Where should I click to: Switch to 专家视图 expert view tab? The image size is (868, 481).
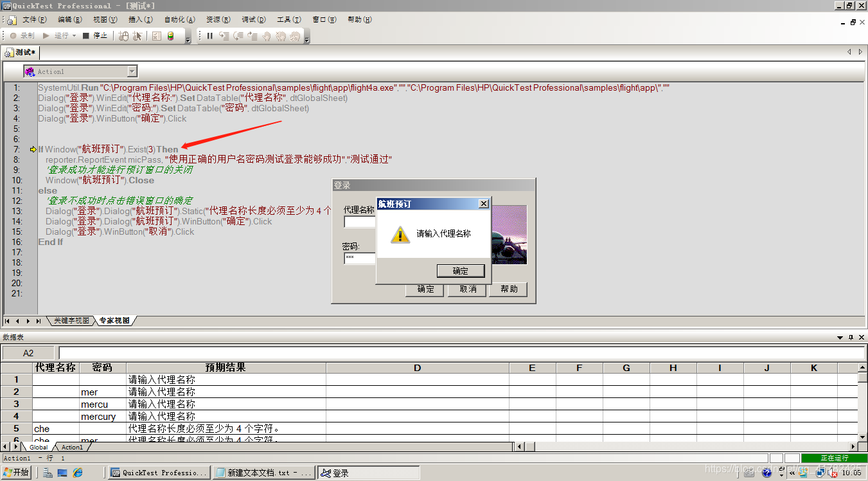click(x=114, y=320)
